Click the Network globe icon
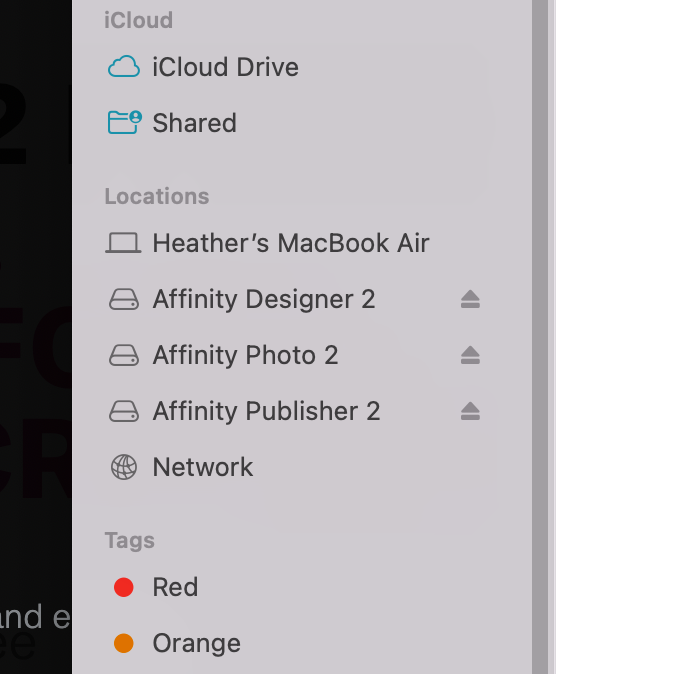 (124, 467)
